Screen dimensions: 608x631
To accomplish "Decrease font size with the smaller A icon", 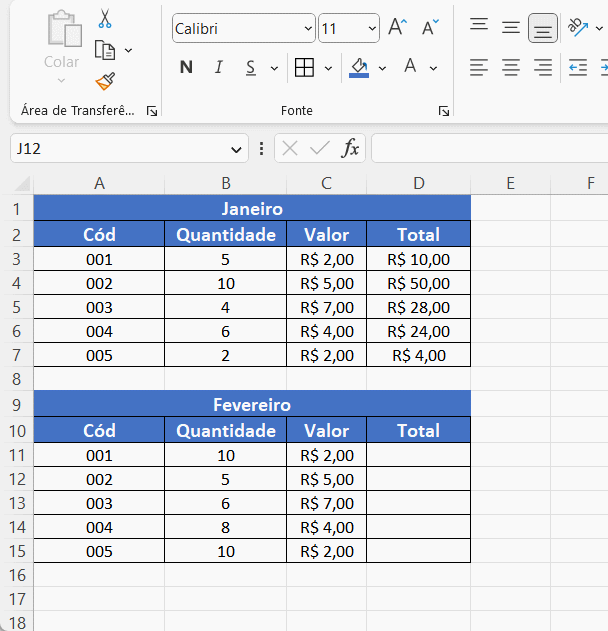I will click(430, 28).
